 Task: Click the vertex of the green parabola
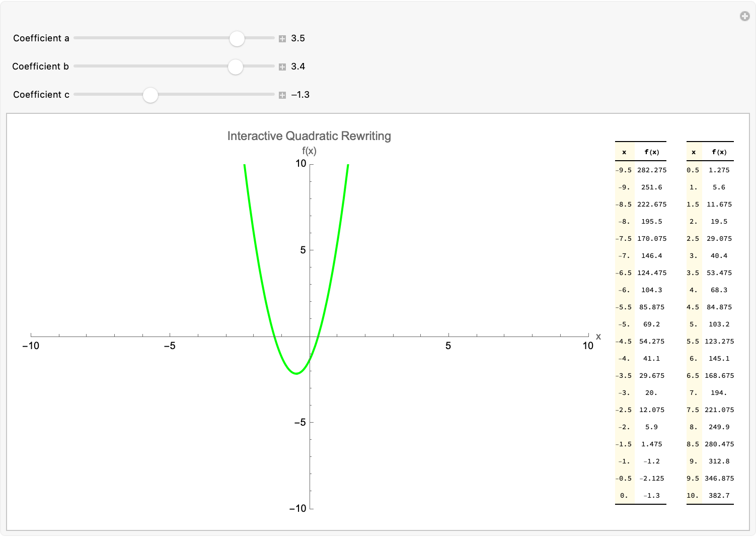tap(296, 373)
